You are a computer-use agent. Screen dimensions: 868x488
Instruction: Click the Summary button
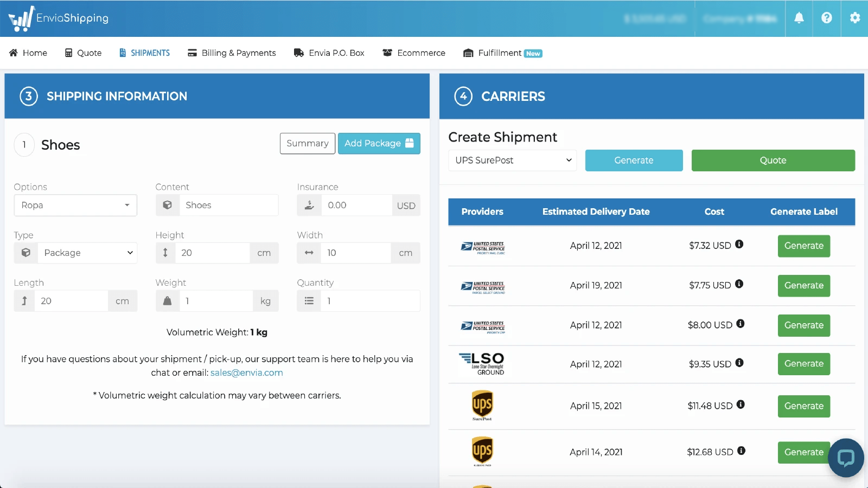[x=308, y=144]
